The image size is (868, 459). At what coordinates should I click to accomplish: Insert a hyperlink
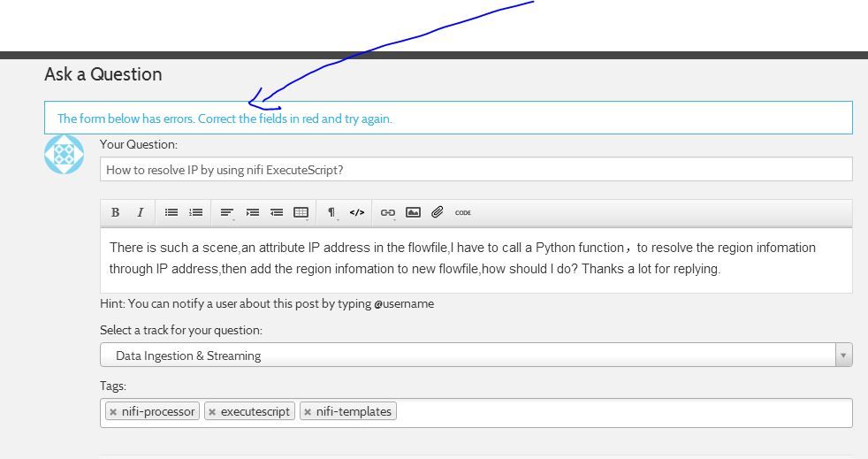[x=387, y=212]
